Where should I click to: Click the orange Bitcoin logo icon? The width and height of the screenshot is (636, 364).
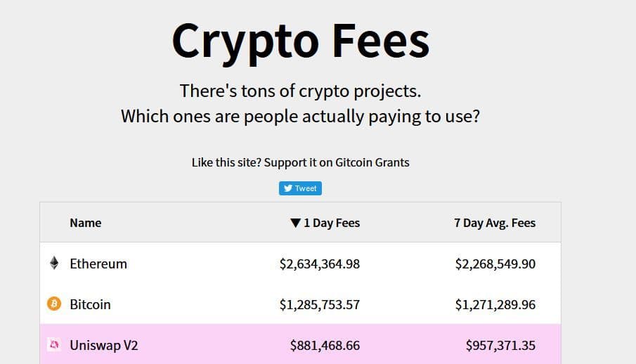[x=54, y=304]
